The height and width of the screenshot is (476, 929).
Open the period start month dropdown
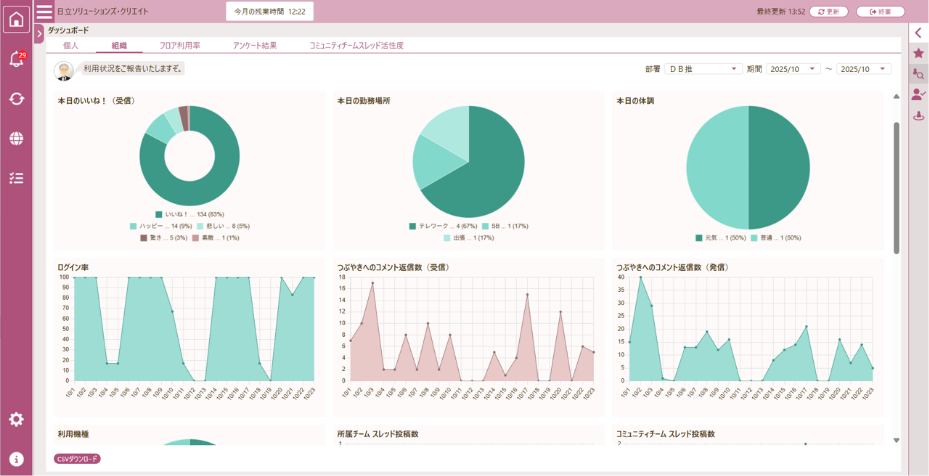793,69
